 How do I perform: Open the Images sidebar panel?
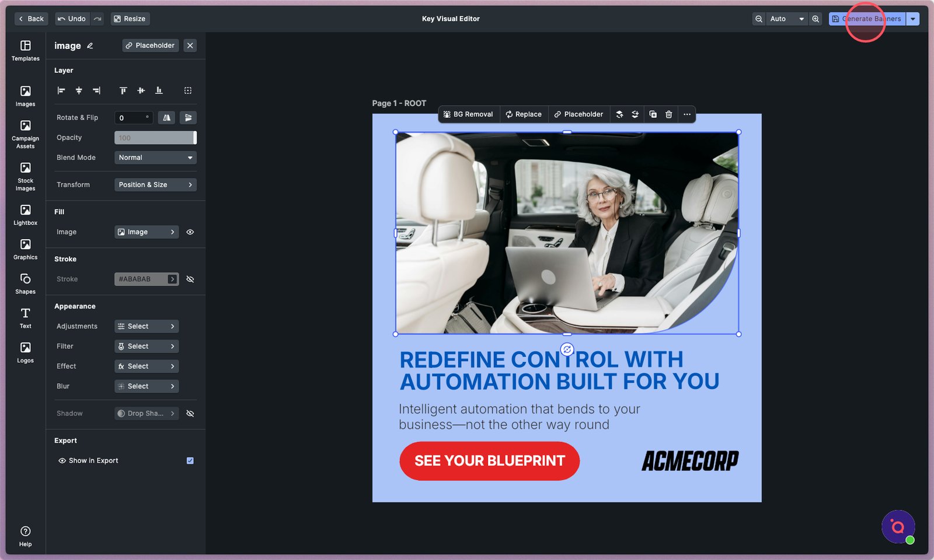(26, 96)
